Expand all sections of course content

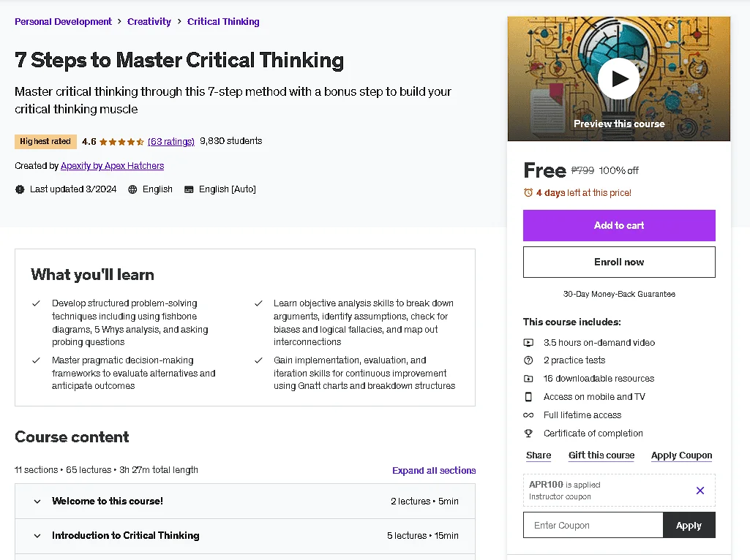[x=434, y=471]
